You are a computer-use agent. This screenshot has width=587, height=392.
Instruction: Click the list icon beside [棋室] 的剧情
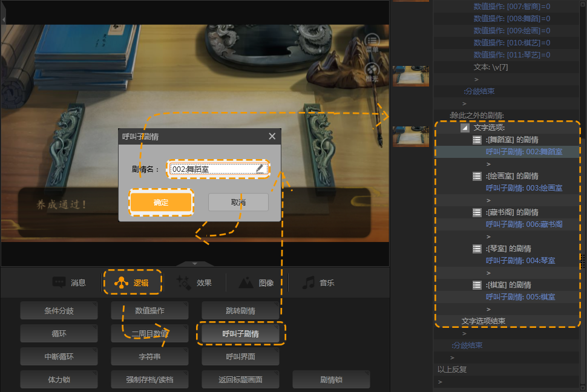(477, 285)
